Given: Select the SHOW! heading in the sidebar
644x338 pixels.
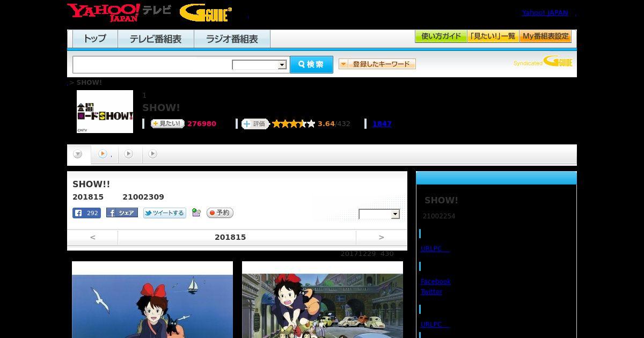Looking at the screenshot, I should tap(441, 200).
